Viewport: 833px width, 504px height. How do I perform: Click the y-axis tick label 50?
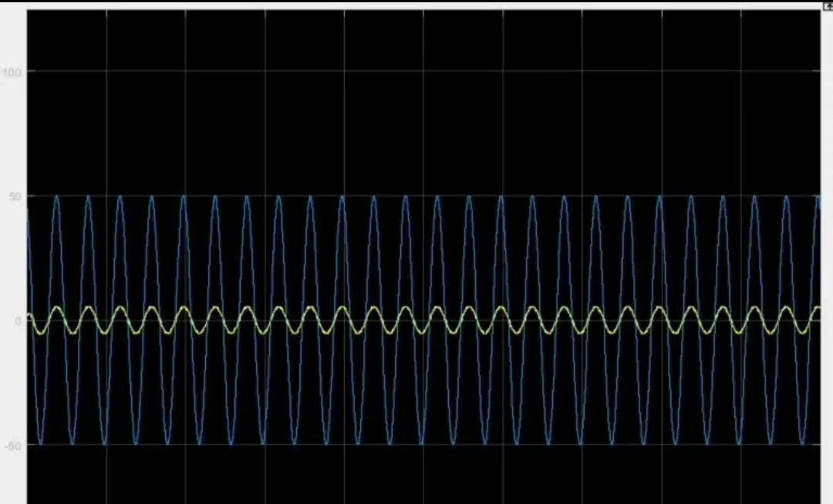(x=15, y=197)
